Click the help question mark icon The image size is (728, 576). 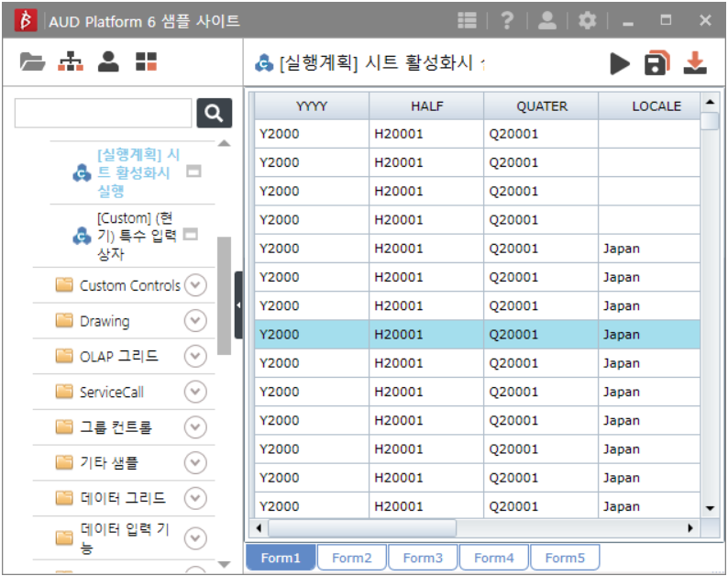click(507, 20)
